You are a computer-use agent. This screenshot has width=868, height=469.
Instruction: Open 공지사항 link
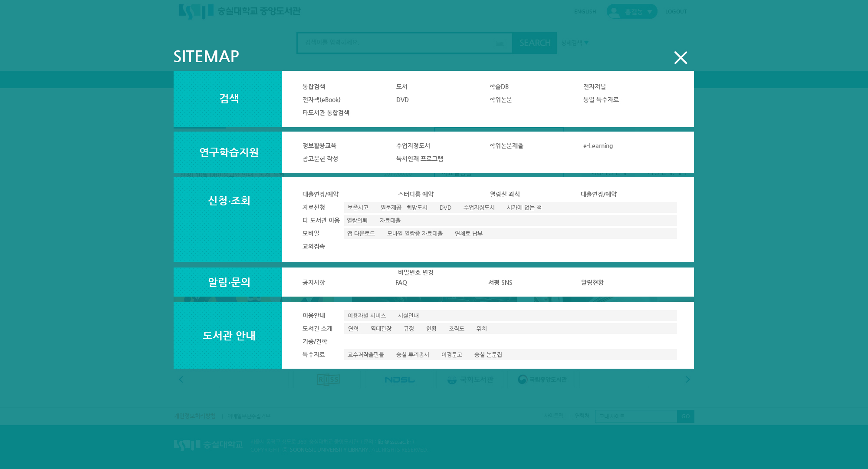[314, 283]
